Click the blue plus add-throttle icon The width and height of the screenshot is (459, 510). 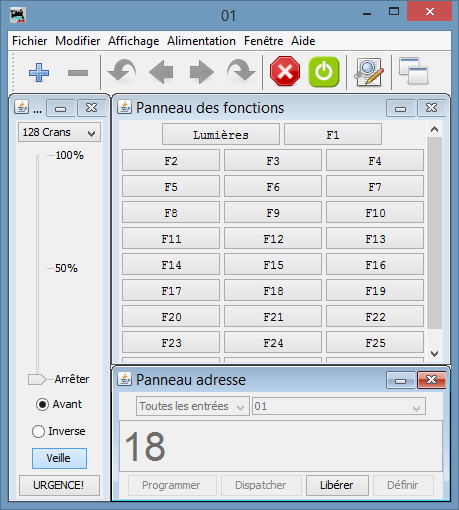tap(39, 72)
